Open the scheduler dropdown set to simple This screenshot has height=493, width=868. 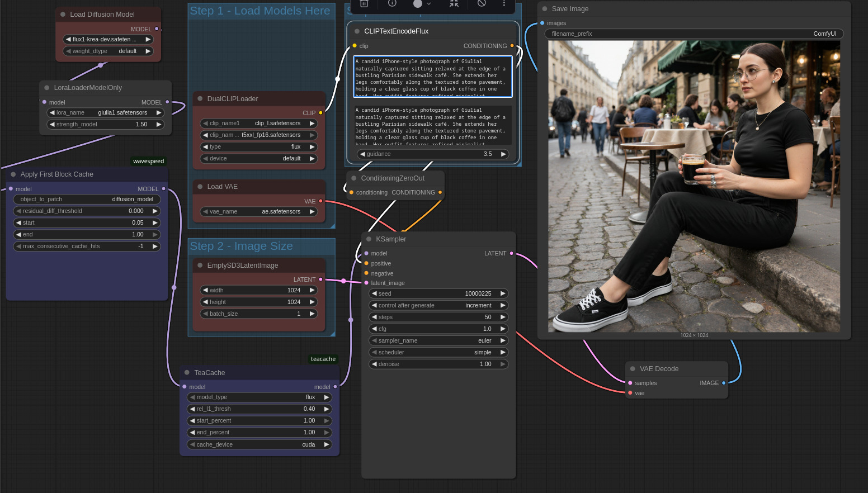[438, 352]
